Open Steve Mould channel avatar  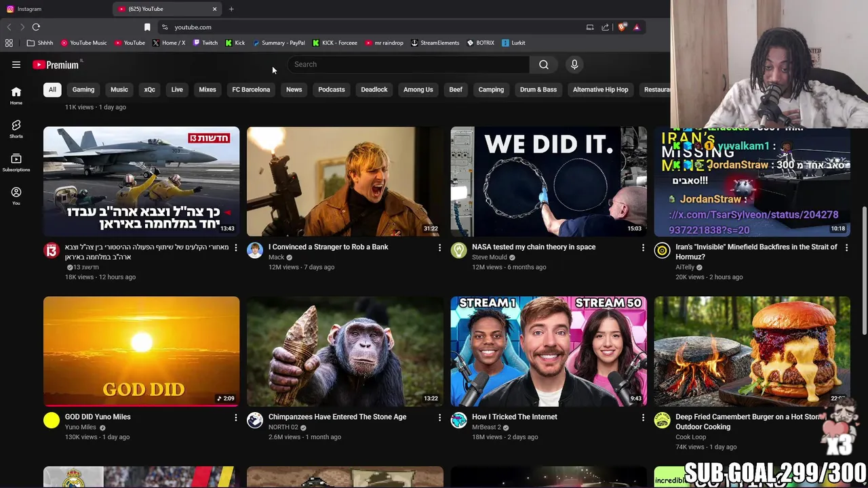point(459,251)
